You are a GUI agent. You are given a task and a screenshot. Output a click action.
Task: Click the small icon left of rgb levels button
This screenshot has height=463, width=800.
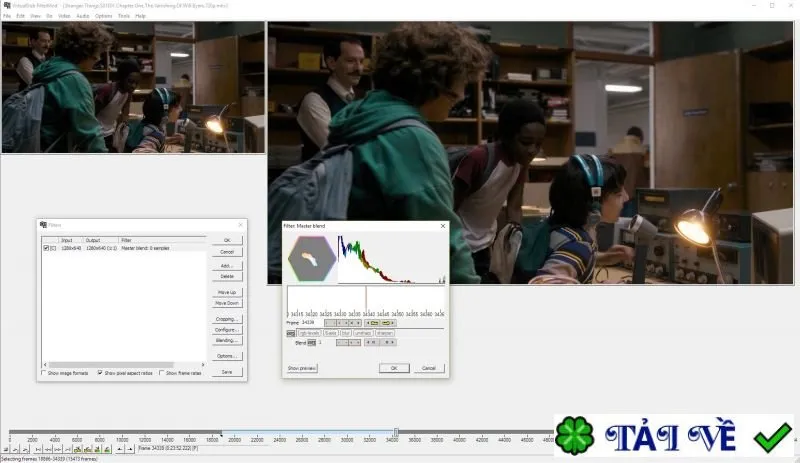(291, 333)
